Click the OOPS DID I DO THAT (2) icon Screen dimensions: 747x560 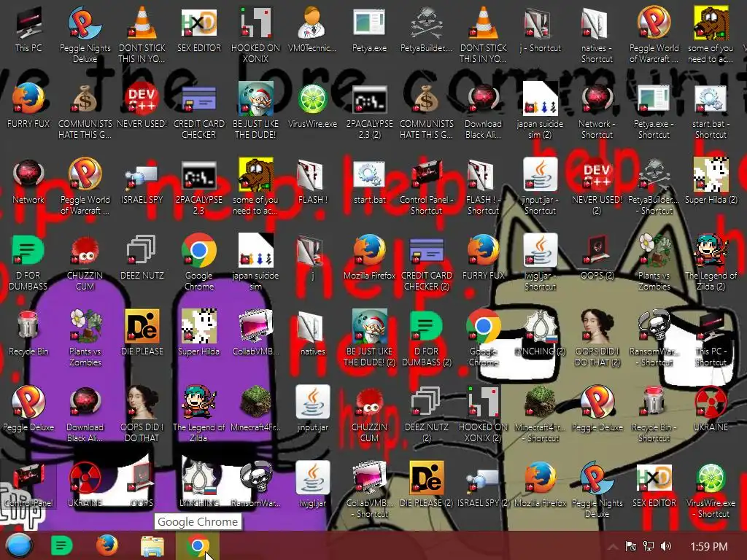click(597, 338)
